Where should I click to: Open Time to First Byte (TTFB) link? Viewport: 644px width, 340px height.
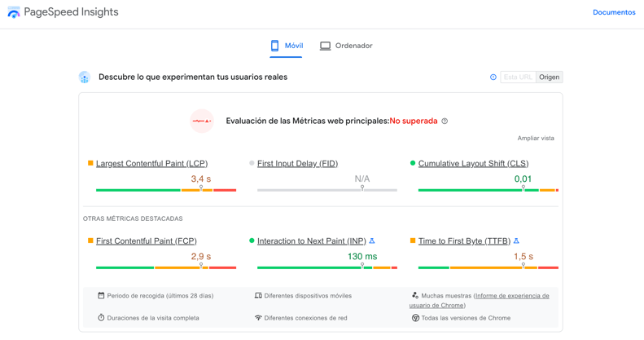pyautogui.click(x=464, y=241)
